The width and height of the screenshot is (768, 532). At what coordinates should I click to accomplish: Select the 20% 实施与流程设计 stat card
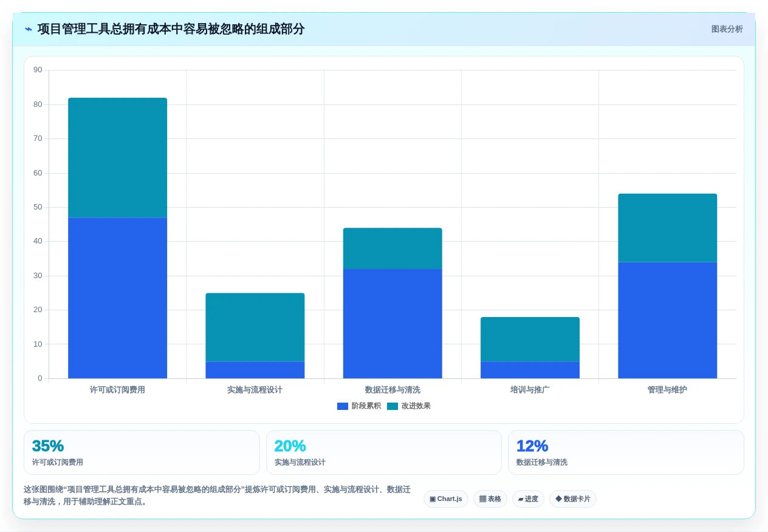point(384,452)
